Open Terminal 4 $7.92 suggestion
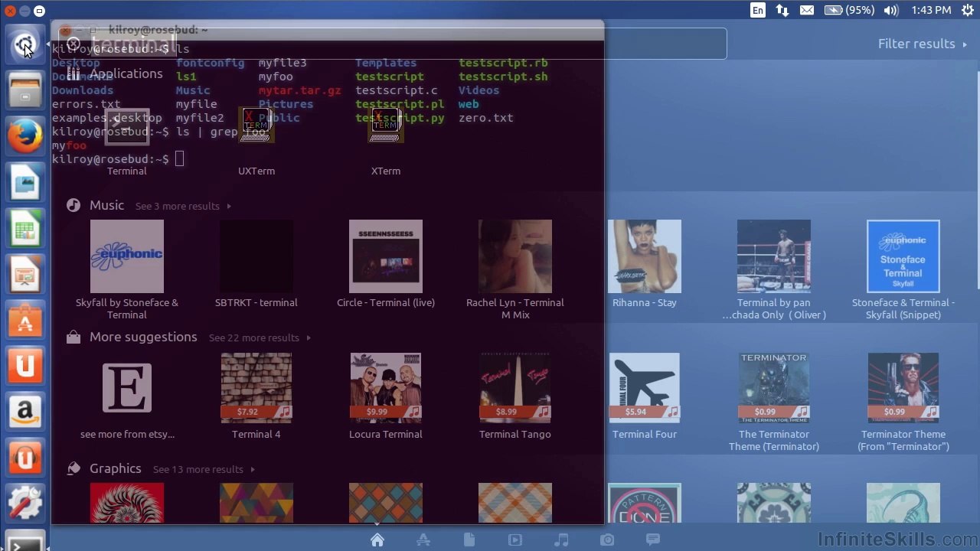980x551 pixels. [256, 396]
